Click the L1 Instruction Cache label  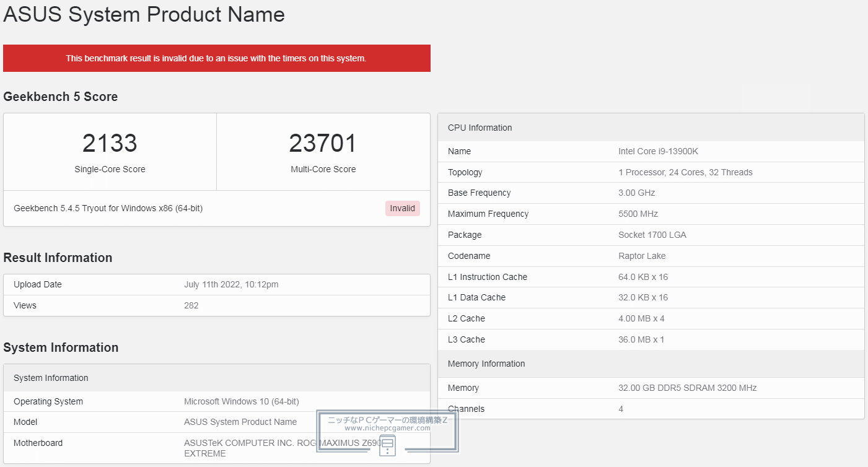coord(488,277)
